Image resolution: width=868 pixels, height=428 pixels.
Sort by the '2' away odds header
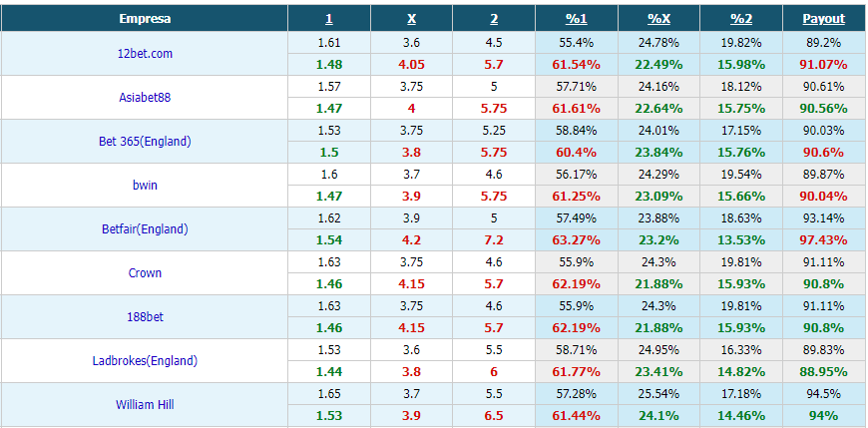click(x=494, y=19)
